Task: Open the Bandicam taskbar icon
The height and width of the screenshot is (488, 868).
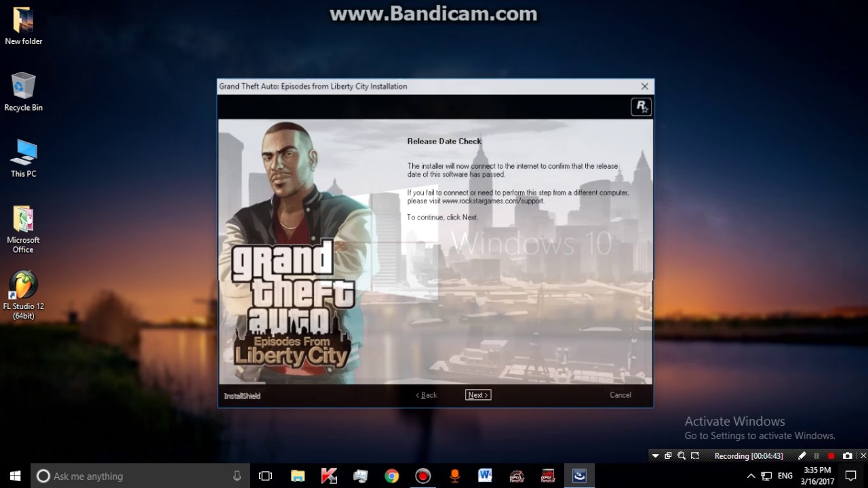Action: (422, 476)
